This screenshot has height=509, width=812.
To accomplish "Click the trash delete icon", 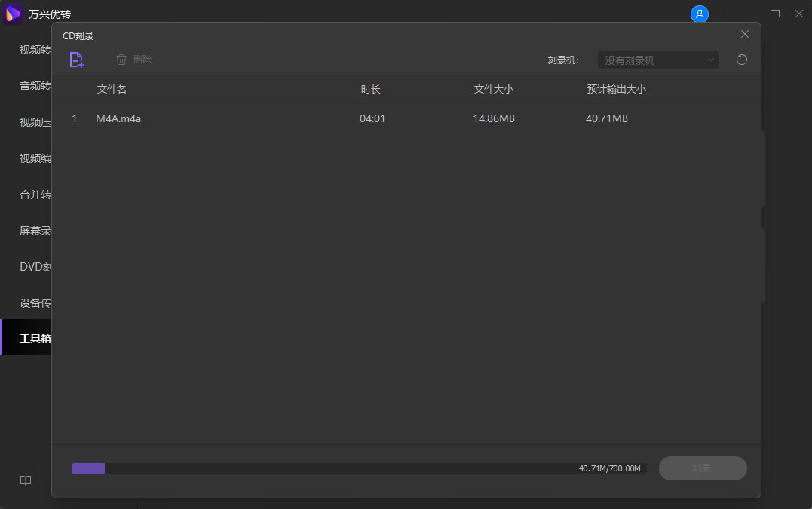I will point(121,60).
